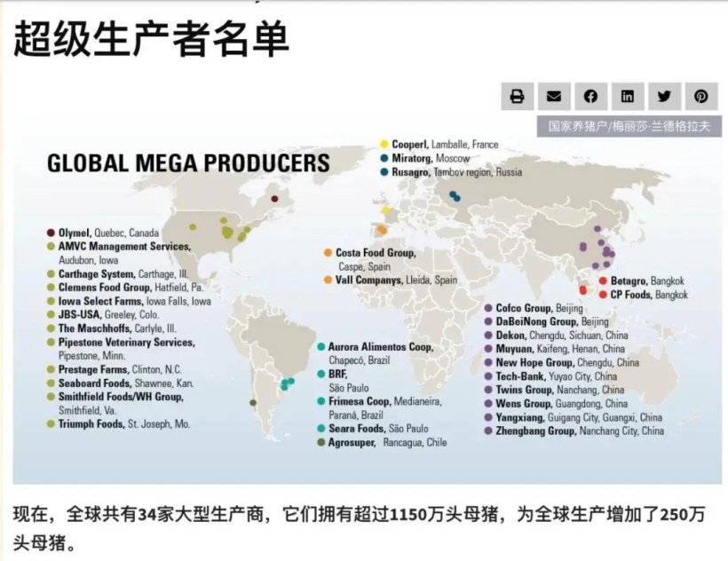Click the olive marker in Chile
Image resolution: width=728 pixels, height=561 pixels.
[252, 402]
